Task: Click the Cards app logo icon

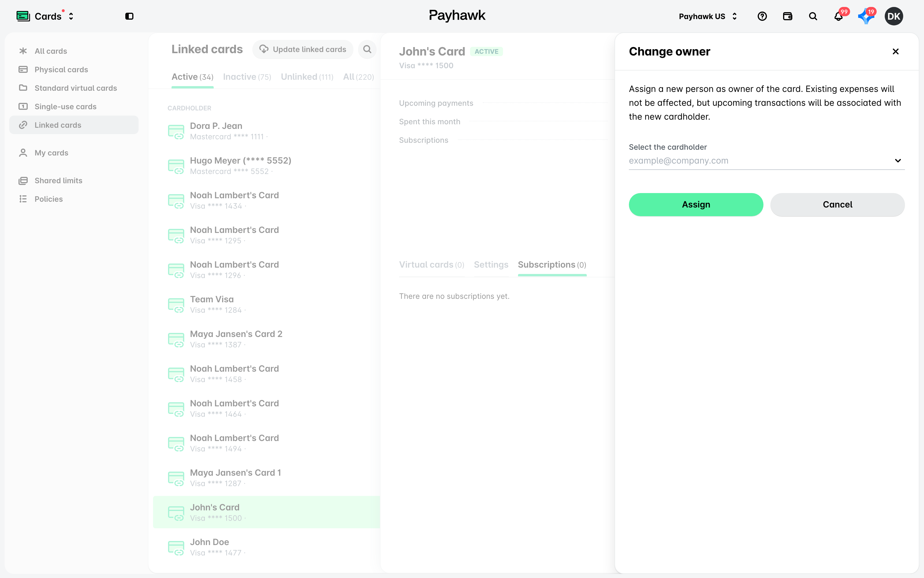Action: [x=23, y=16]
